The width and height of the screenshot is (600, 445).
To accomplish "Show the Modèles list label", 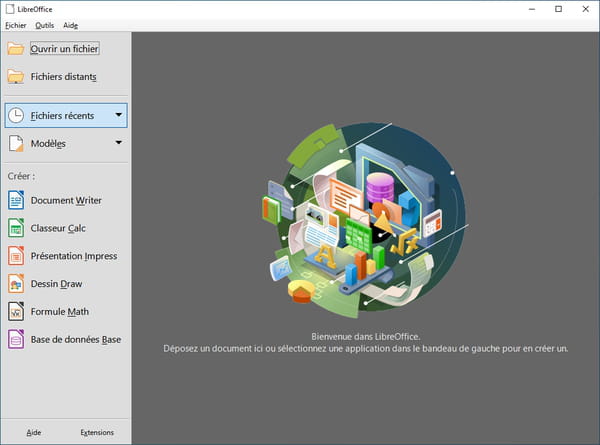I will (48, 143).
